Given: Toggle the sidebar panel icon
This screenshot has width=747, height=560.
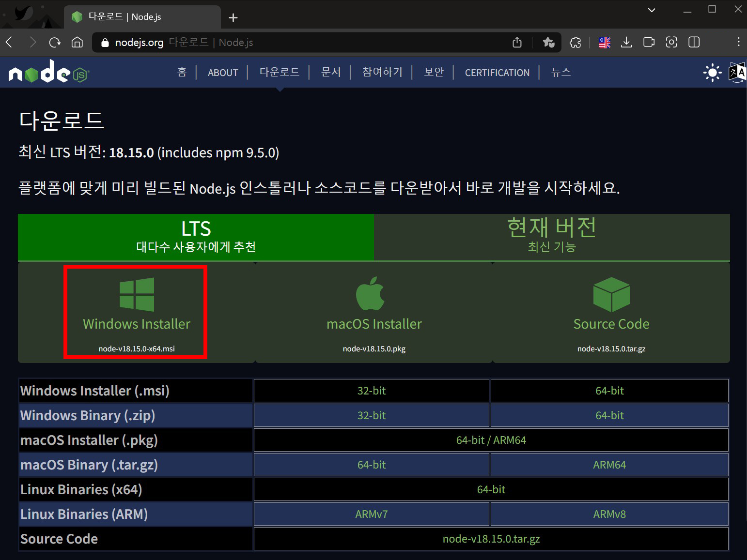Looking at the screenshot, I should pos(694,42).
